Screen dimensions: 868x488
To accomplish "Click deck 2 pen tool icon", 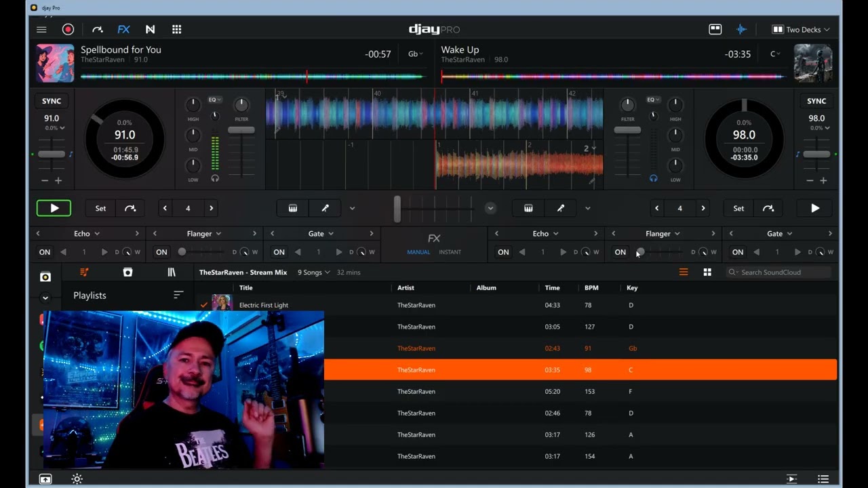I will click(x=560, y=208).
